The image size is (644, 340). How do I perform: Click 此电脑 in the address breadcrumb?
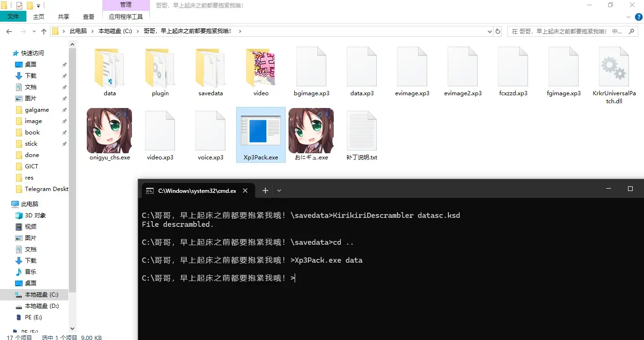(78, 31)
